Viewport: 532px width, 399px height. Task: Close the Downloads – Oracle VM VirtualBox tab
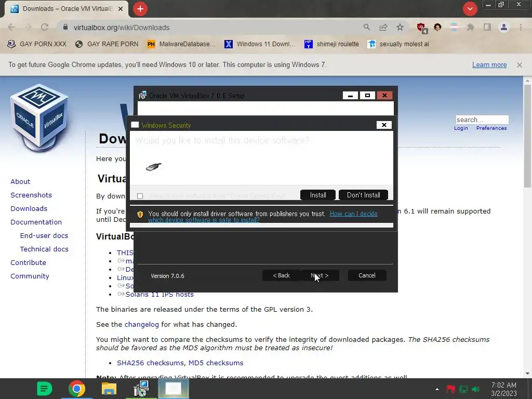(x=121, y=9)
